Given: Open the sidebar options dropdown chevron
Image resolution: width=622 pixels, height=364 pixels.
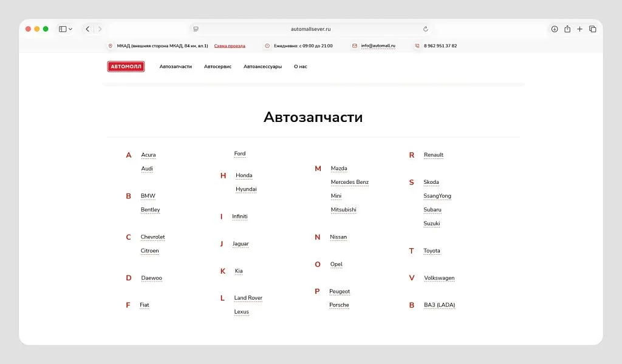Looking at the screenshot, I should click(x=70, y=29).
